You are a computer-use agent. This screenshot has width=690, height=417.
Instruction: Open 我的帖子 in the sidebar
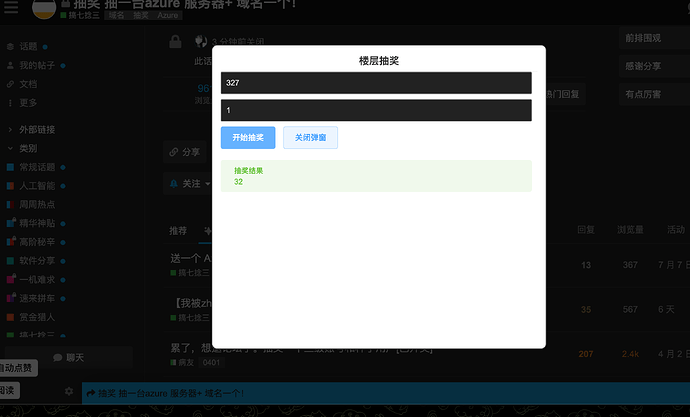(x=37, y=66)
